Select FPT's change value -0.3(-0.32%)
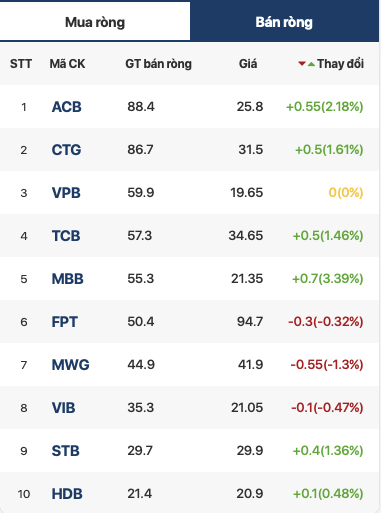 point(326,322)
